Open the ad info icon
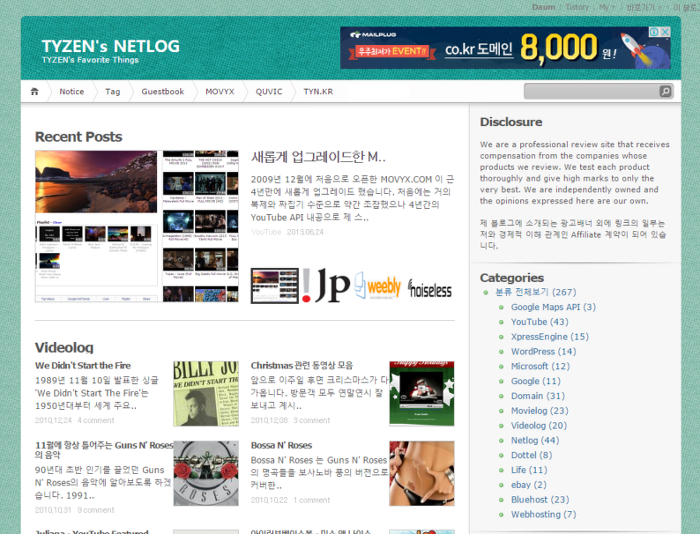The width and height of the screenshot is (700, 534). point(654,32)
